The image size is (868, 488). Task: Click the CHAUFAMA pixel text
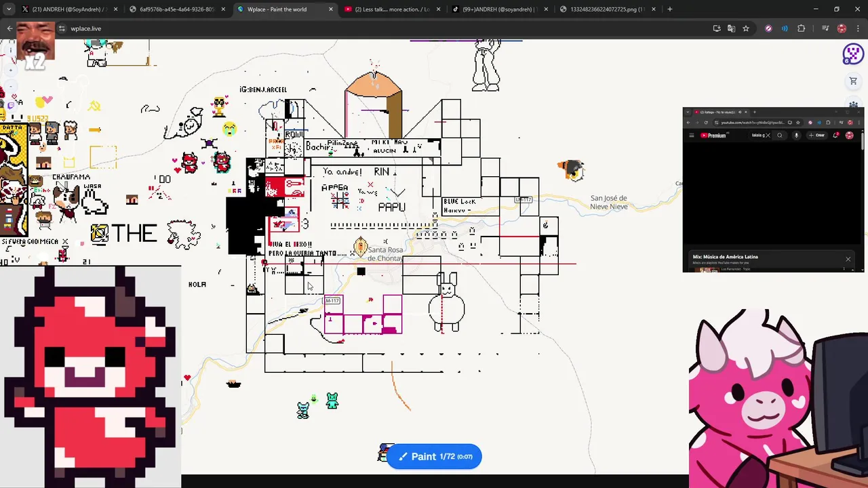tap(71, 177)
